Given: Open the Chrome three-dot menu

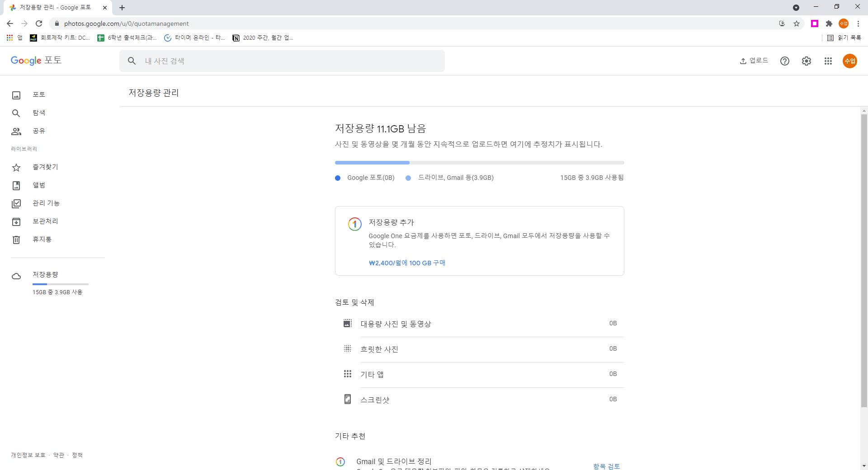Looking at the screenshot, I should (858, 23).
